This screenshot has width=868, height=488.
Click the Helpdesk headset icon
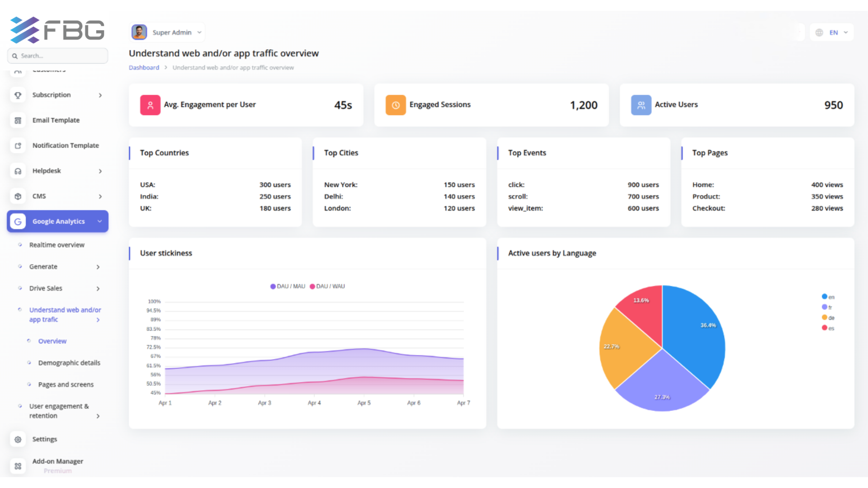(18, 171)
